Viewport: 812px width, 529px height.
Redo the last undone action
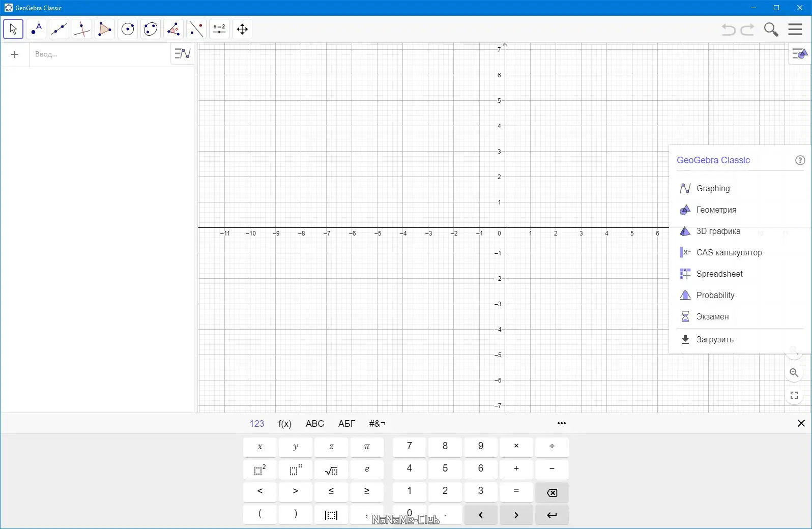(x=747, y=30)
